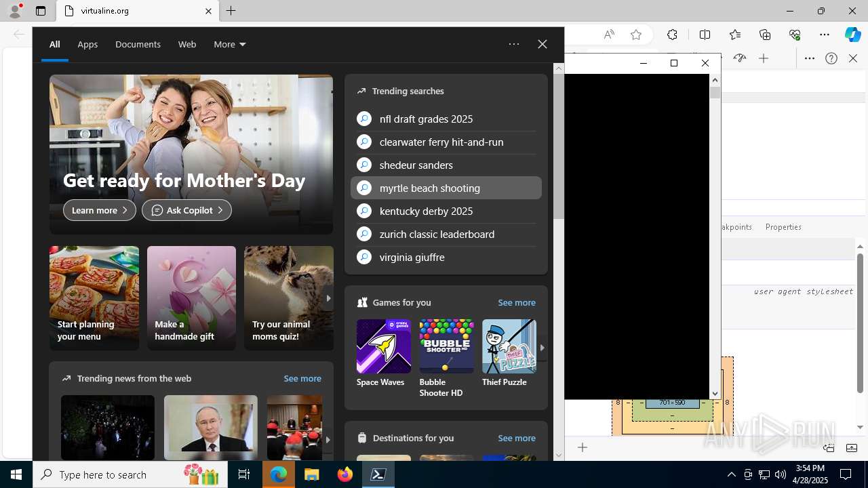This screenshot has width=868, height=488.
Task: Open DevTools customize ellipsis menu
Action: 810,58
